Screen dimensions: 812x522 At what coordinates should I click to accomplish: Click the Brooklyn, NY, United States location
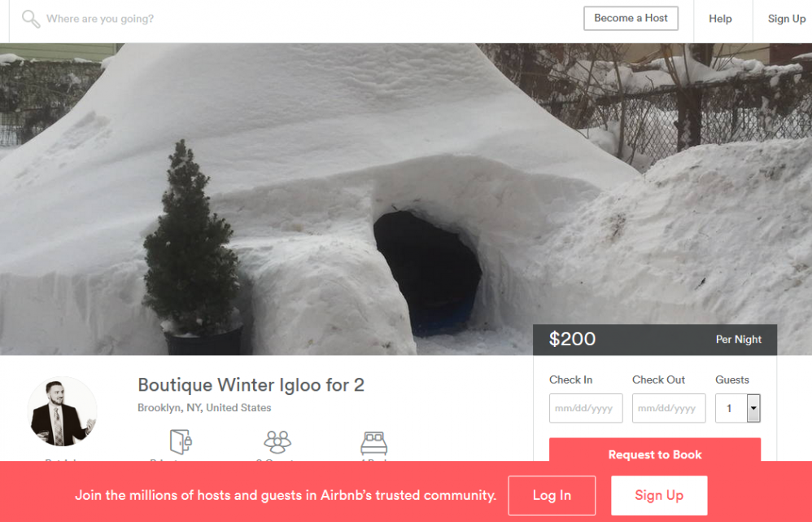[204, 407]
